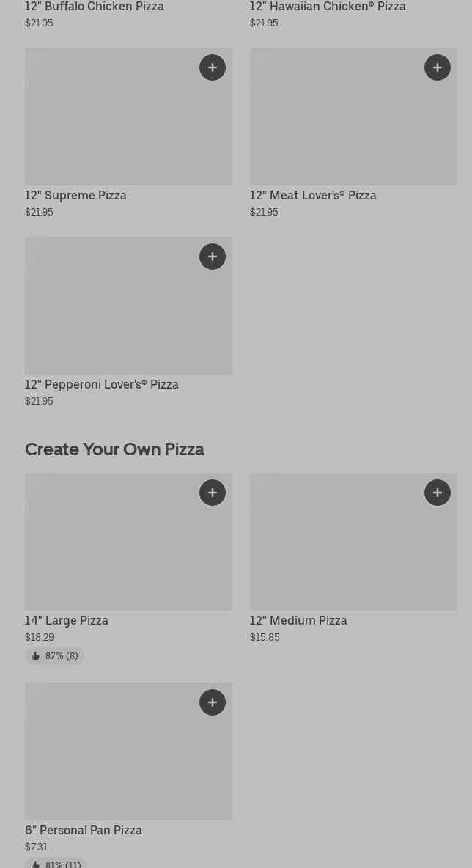This screenshot has width=472, height=868.
Task: Add 12" Meat Lover's Pizza with plus icon
Action: tap(437, 67)
